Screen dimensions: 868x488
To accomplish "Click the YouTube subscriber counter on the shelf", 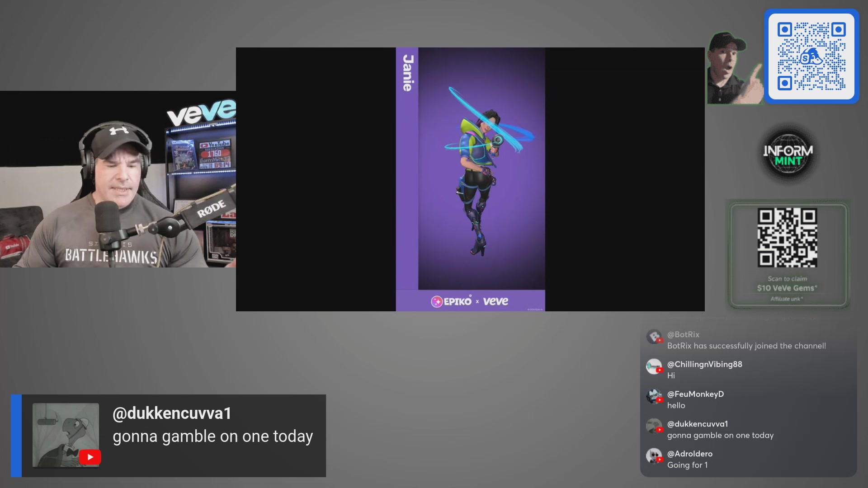I will click(x=215, y=154).
